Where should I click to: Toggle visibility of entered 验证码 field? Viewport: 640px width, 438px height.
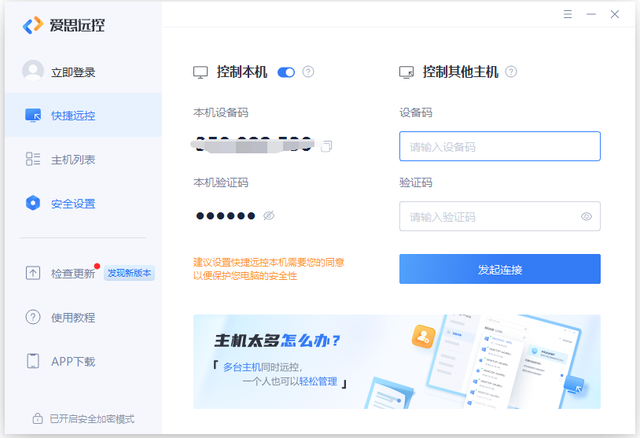click(x=586, y=216)
